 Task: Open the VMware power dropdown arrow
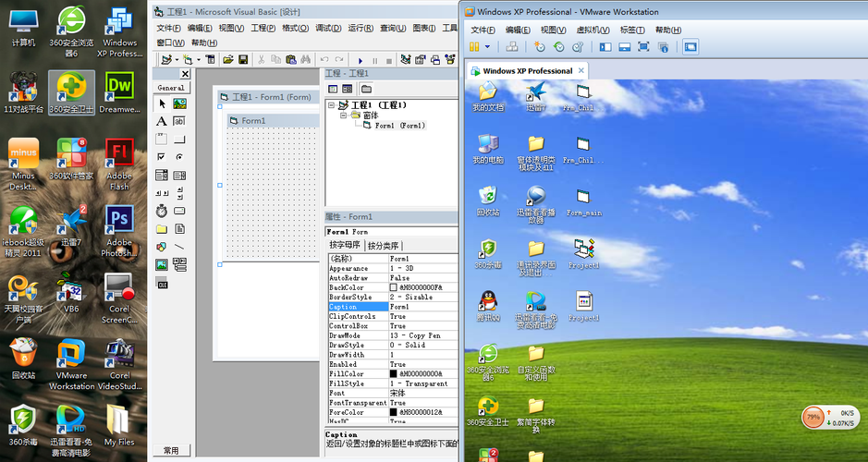coord(487,46)
